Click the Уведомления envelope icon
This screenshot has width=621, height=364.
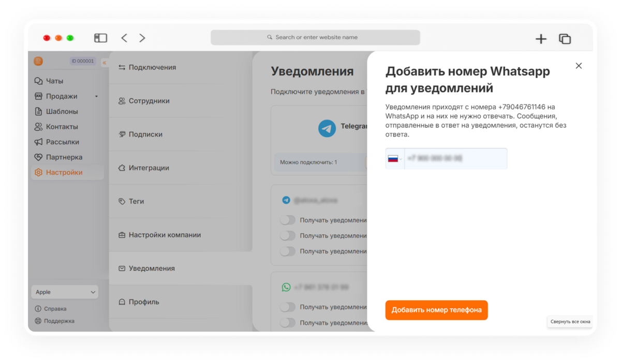pos(122,268)
